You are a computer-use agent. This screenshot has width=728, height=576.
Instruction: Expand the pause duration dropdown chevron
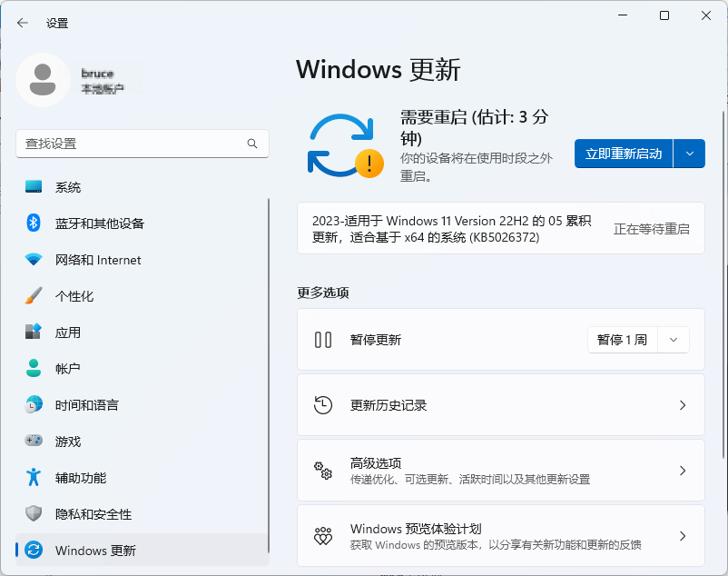[673, 340]
